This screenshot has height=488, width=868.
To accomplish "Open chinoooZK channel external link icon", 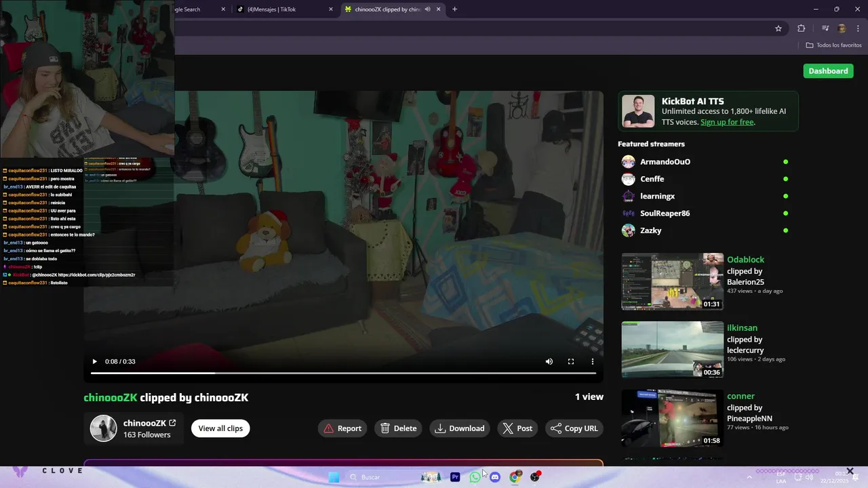I will click(x=172, y=423).
